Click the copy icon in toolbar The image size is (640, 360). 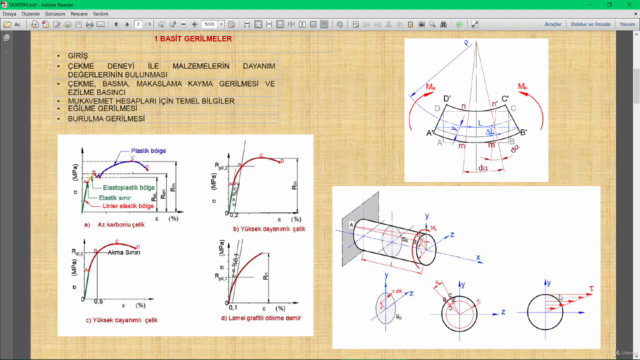click(400, 24)
